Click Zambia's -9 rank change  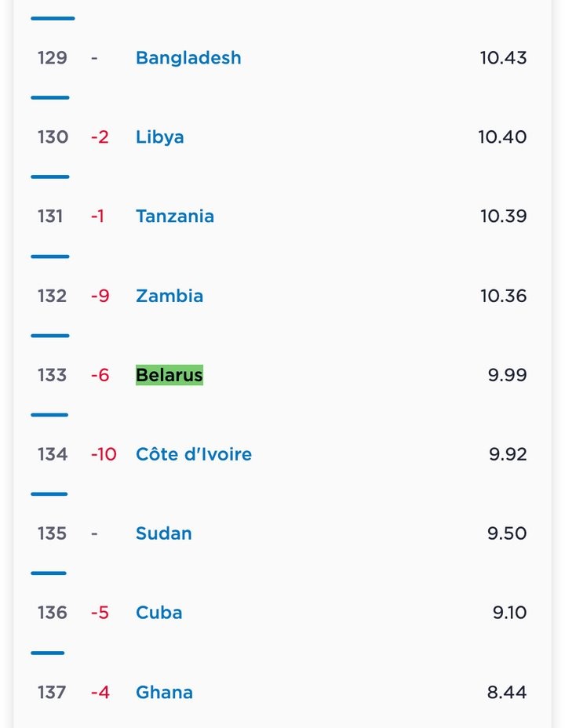point(100,296)
